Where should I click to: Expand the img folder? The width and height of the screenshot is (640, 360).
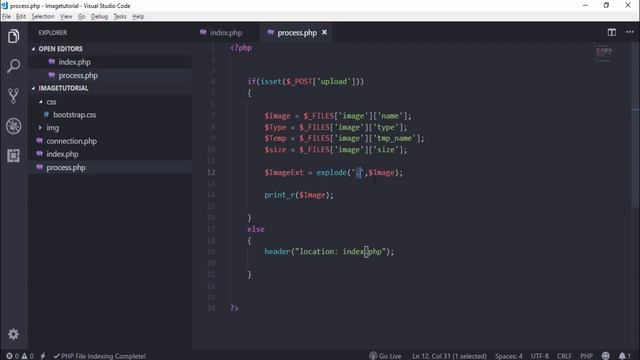click(52, 128)
